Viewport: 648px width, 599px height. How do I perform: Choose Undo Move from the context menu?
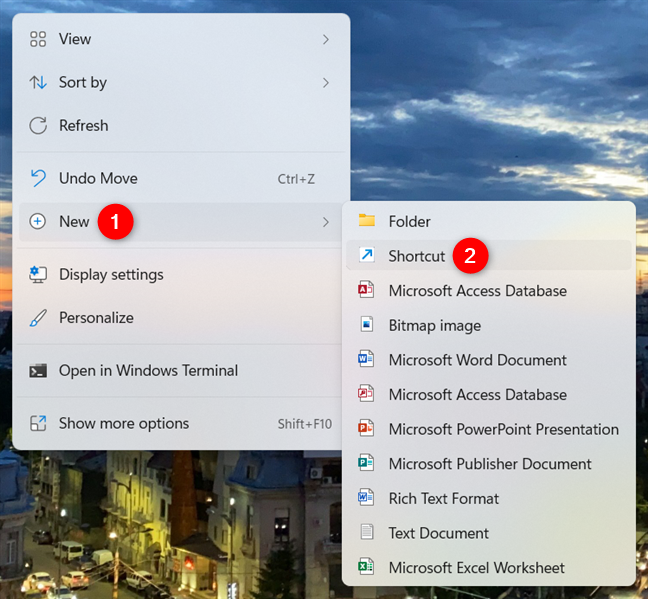point(182,179)
